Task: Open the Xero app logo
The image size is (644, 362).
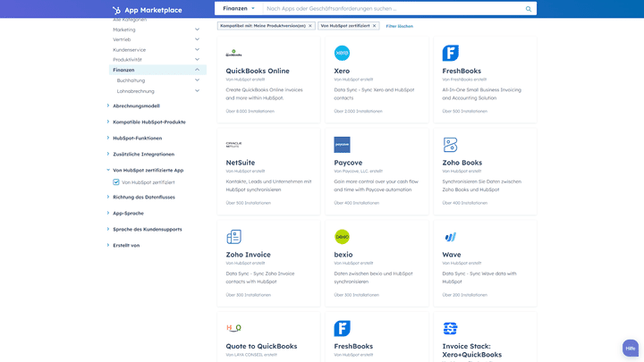Action: pos(342,53)
